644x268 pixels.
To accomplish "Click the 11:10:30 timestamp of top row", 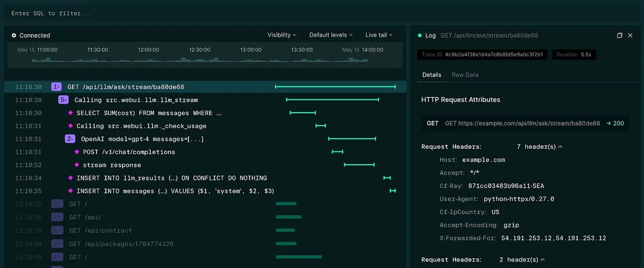I will 28,86.
